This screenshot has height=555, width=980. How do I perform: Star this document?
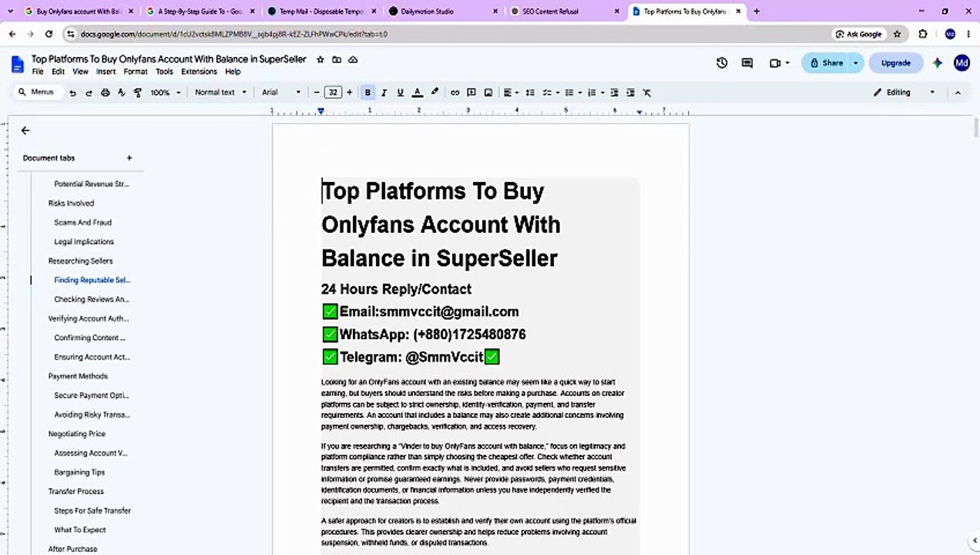tap(321, 59)
